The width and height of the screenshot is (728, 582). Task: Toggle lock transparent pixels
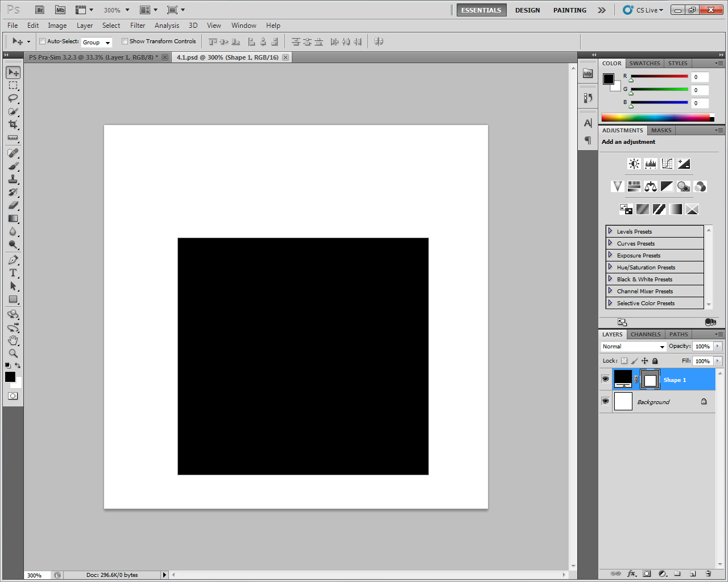(x=624, y=361)
